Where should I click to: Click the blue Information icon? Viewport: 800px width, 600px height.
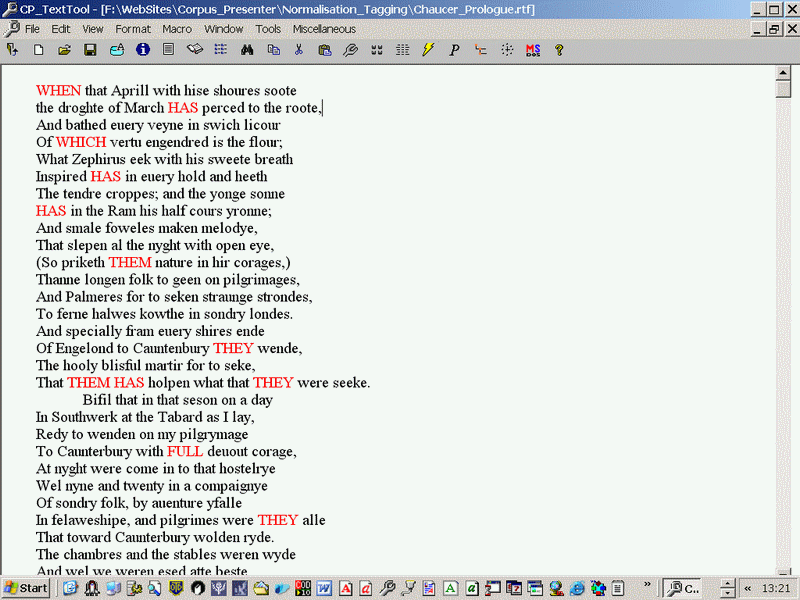143,49
